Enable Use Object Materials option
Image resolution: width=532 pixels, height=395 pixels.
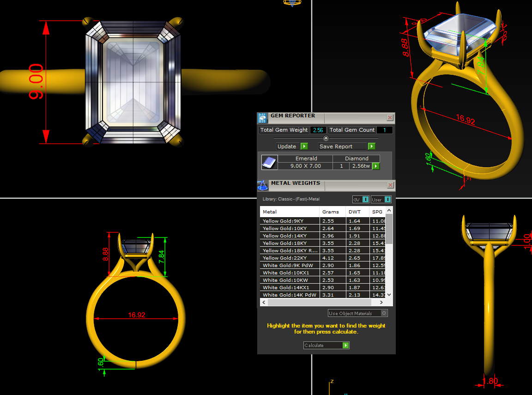384,313
